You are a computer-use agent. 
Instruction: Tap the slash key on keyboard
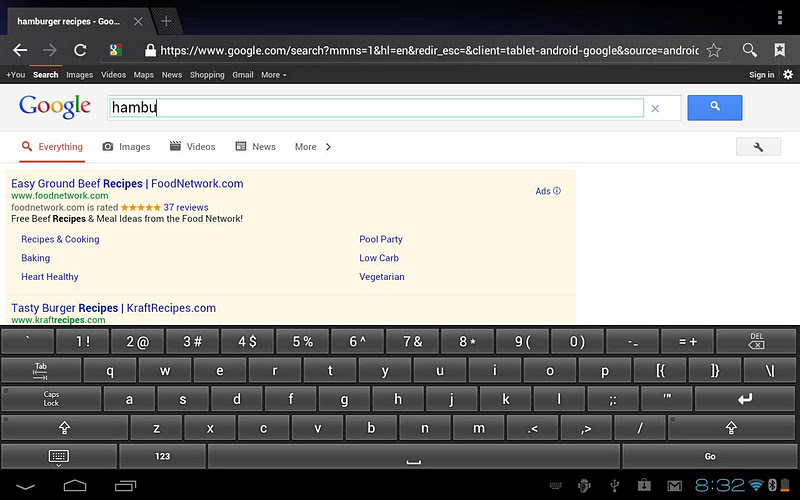[639, 428]
